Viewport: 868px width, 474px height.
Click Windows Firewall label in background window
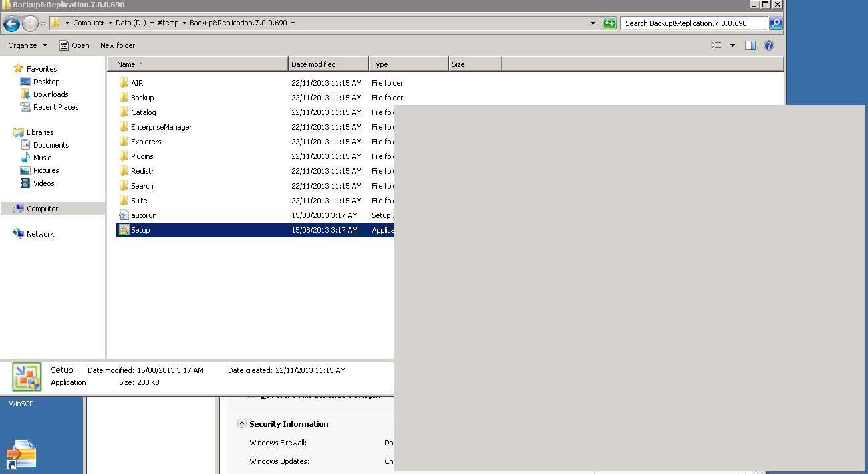click(x=278, y=443)
